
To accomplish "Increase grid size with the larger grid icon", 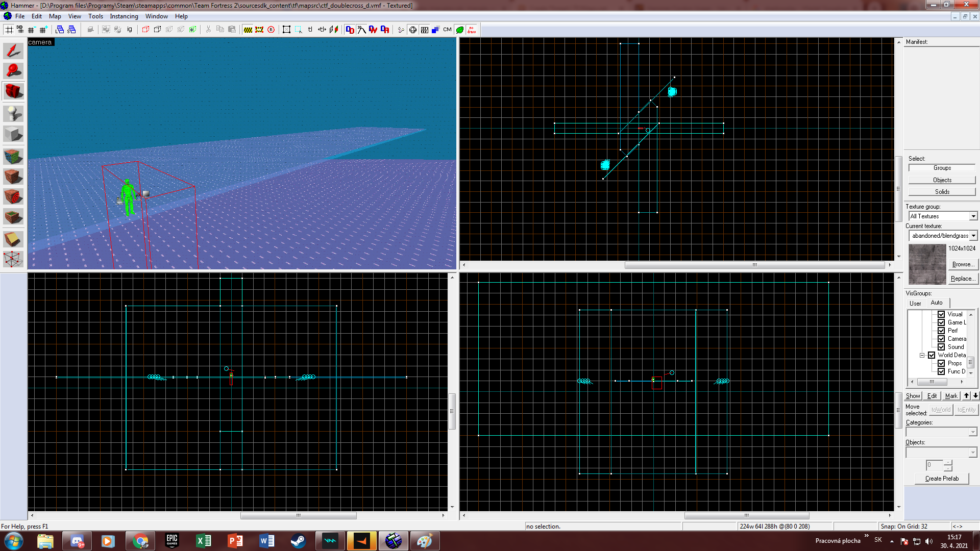I will (x=43, y=30).
